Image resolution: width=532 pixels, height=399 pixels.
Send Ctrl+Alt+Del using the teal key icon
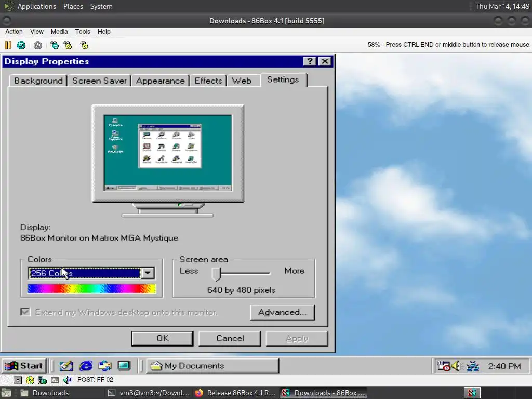tap(55, 45)
